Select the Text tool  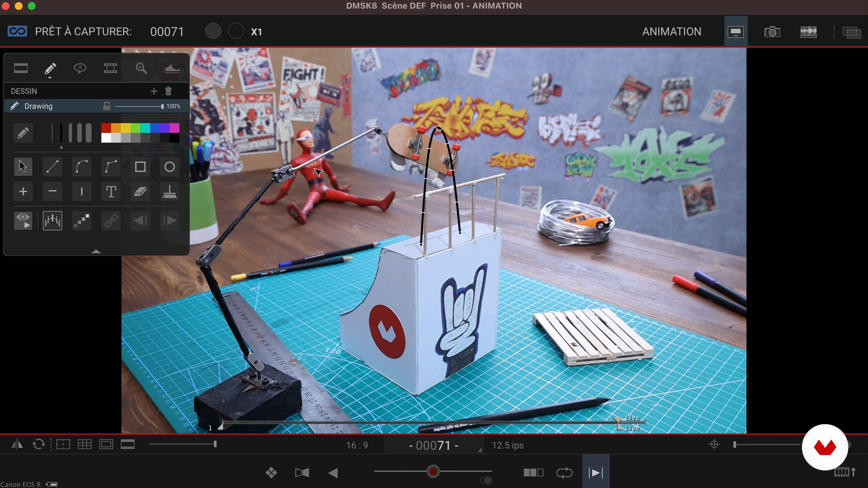pyautogui.click(x=111, y=192)
